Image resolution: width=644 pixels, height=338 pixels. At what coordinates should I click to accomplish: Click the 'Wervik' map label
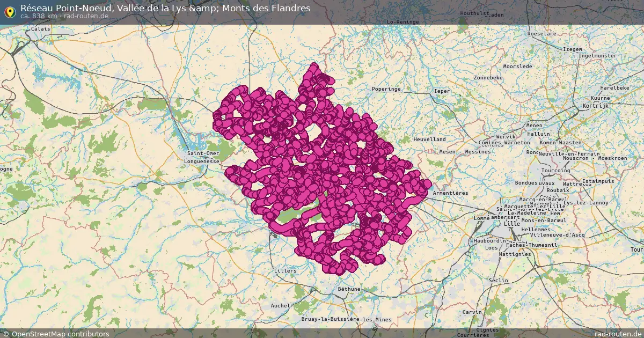click(x=506, y=137)
